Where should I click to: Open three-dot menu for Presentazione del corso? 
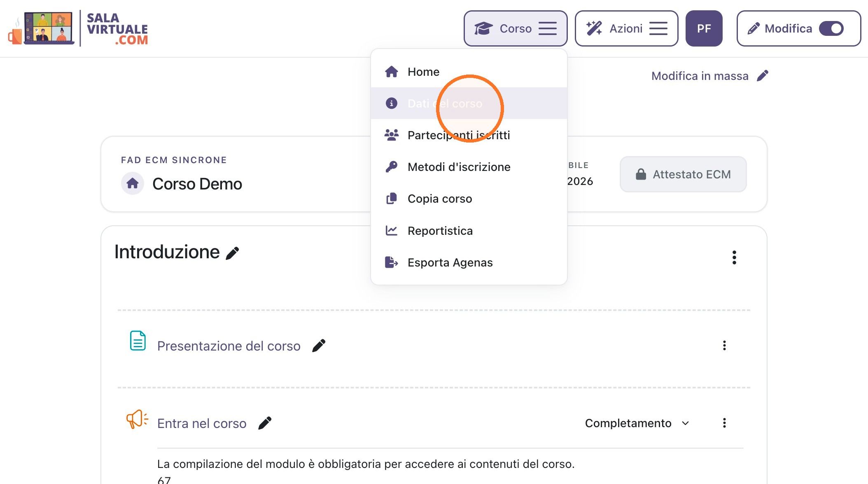coord(724,346)
